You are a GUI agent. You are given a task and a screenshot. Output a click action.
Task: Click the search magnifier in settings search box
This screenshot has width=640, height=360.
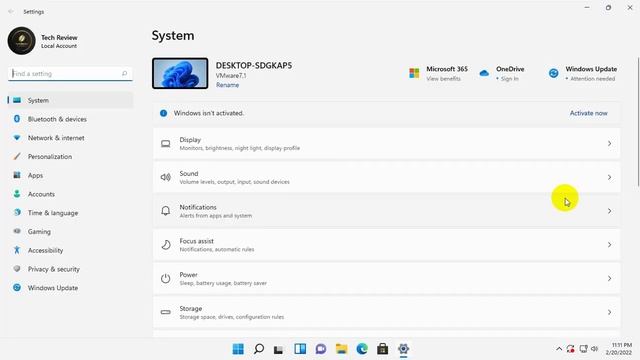tap(124, 73)
